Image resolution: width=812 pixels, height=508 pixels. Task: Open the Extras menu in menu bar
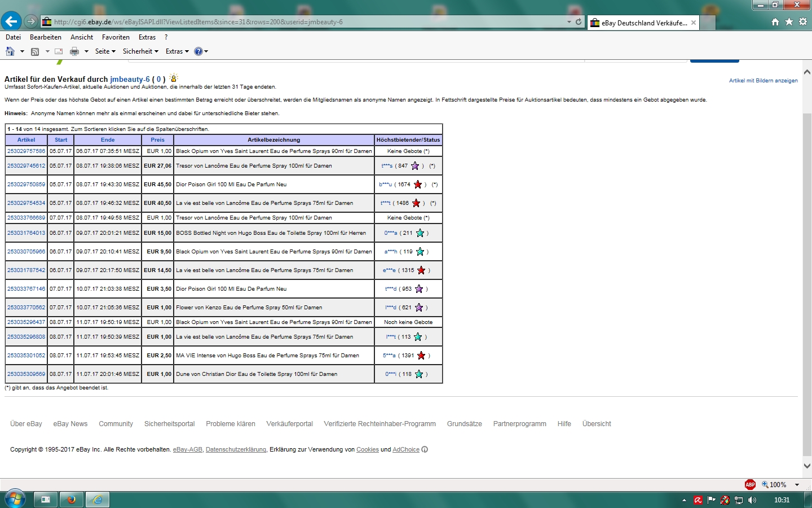(x=147, y=37)
